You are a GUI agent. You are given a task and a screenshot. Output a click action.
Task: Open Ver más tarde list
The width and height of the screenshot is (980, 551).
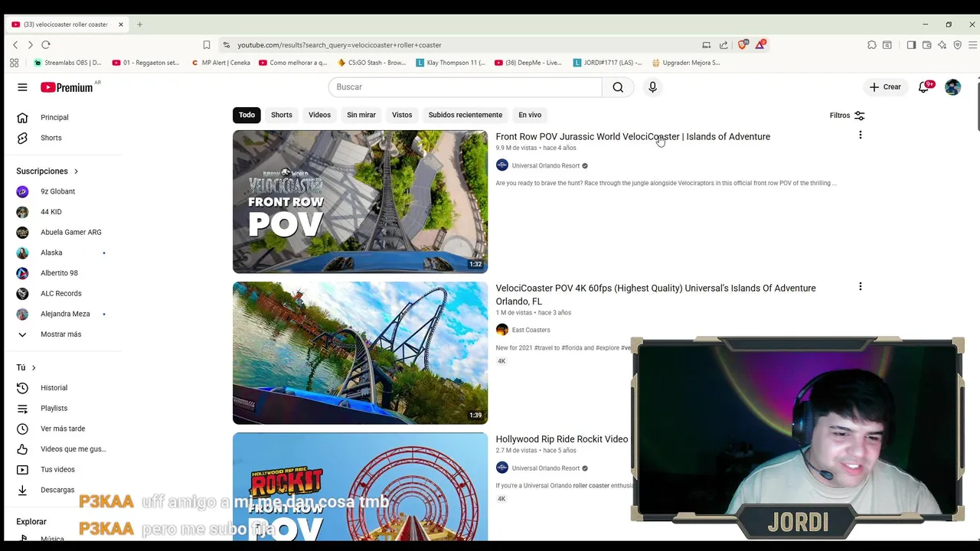[x=63, y=429]
